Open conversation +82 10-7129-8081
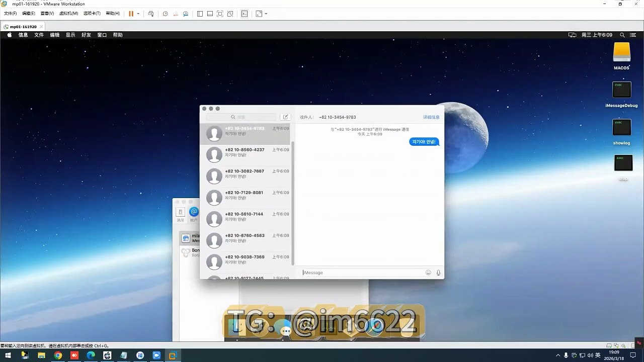 (246, 198)
